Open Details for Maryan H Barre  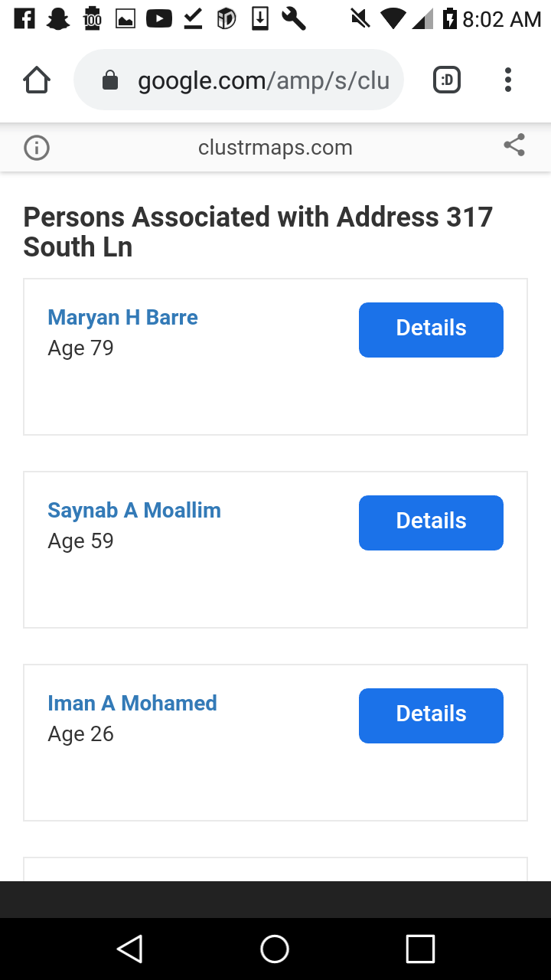tap(431, 329)
